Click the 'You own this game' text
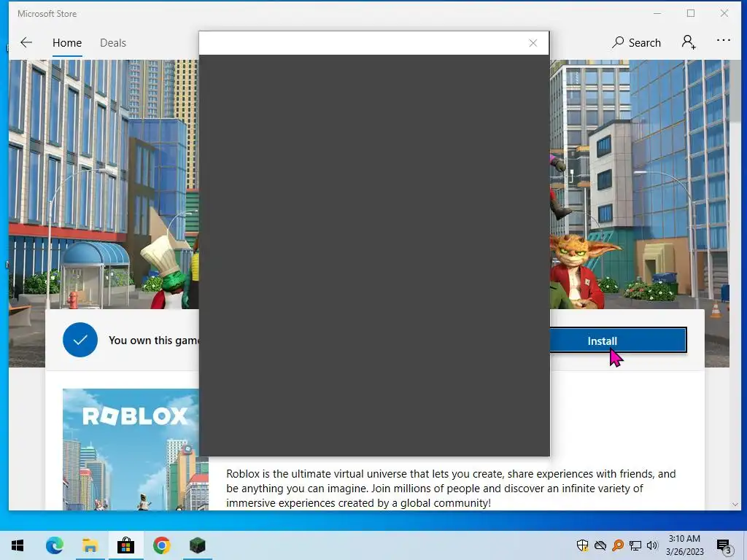The image size is (747, 560). [154, 341]
